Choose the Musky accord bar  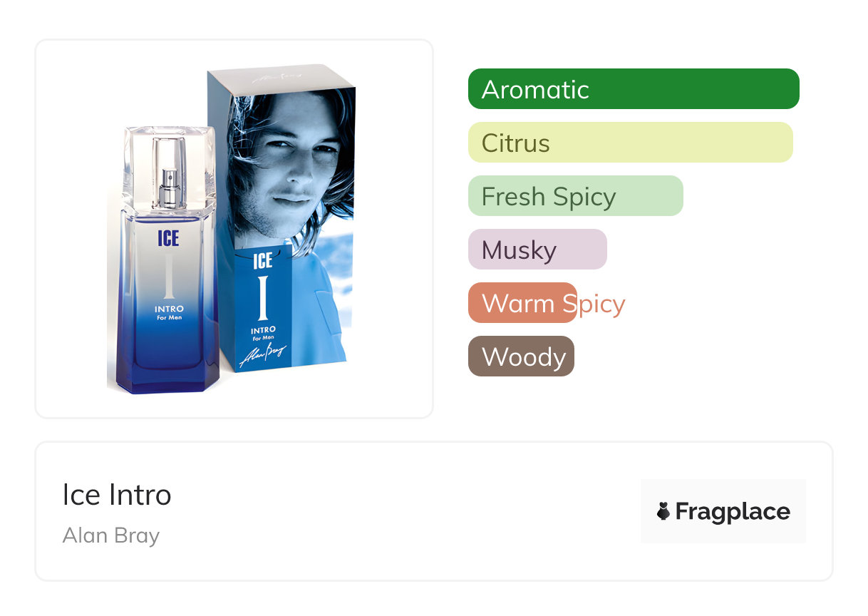tap(537, 250)
